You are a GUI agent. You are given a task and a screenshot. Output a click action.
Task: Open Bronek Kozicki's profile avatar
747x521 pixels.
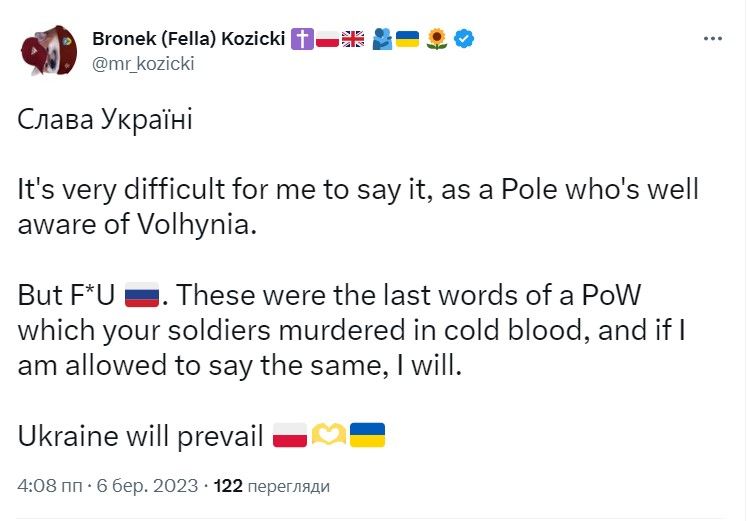coord(47,50)
